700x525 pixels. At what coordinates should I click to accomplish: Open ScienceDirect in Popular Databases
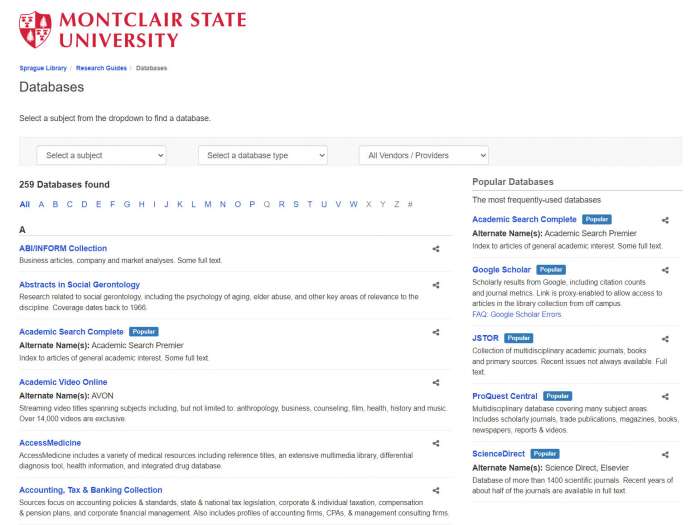point(498,454)
